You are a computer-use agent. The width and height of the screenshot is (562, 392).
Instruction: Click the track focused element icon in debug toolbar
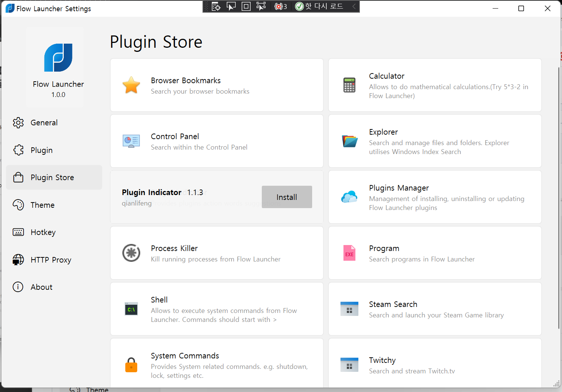(261, 6)
